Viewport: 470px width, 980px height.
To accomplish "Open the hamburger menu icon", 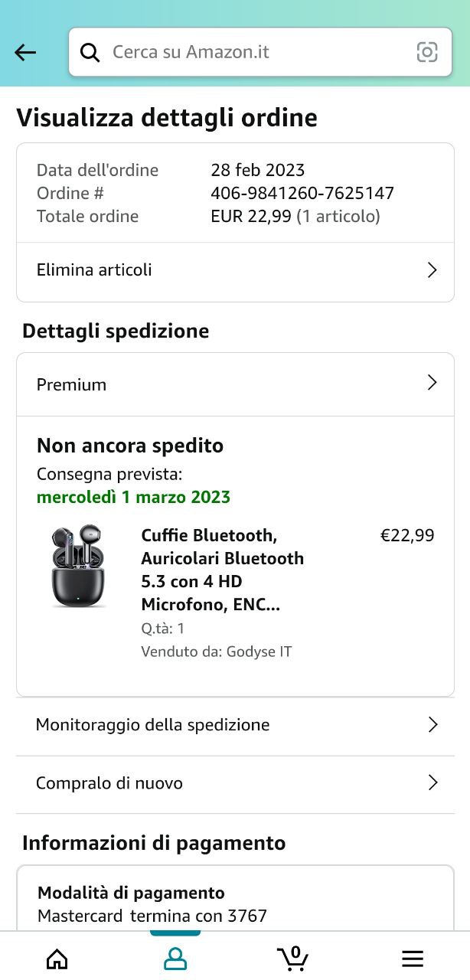I will pos(413,958).
